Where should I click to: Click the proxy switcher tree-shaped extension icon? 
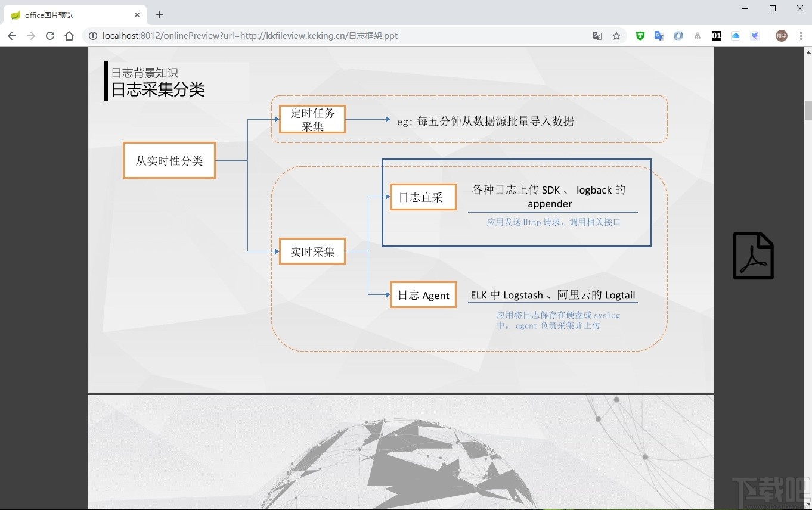[697, 36]
